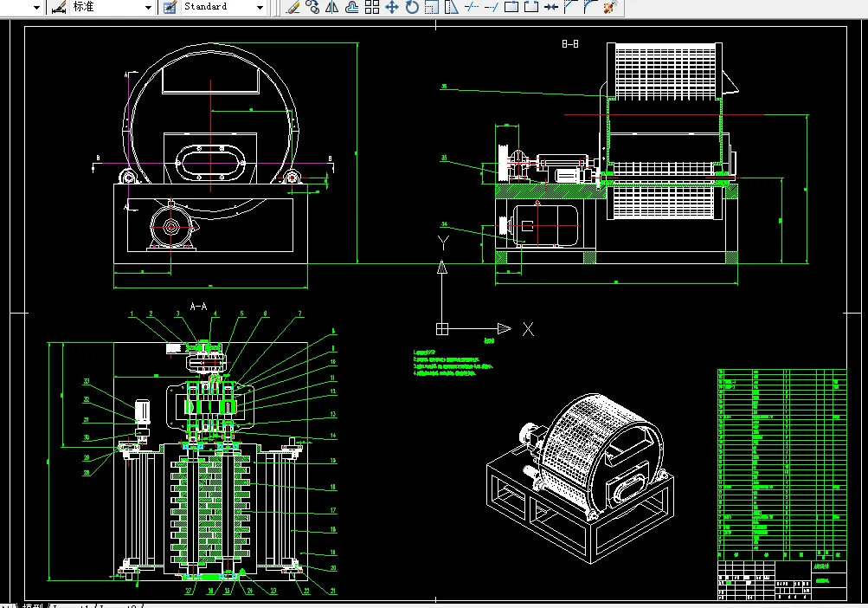This screenshot has height=608, width=868.
Task: Select the Break at Point tool
Action: [x=511, y=7]
